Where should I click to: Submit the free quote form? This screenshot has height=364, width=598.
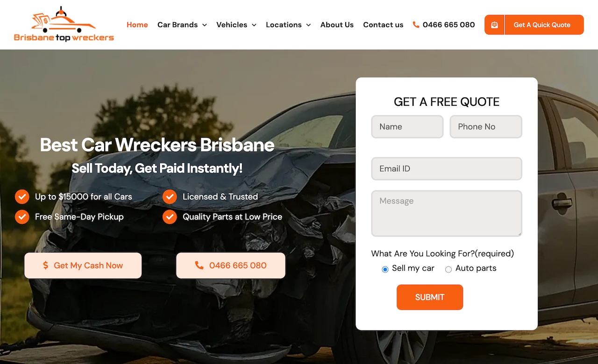pos(430,297)
